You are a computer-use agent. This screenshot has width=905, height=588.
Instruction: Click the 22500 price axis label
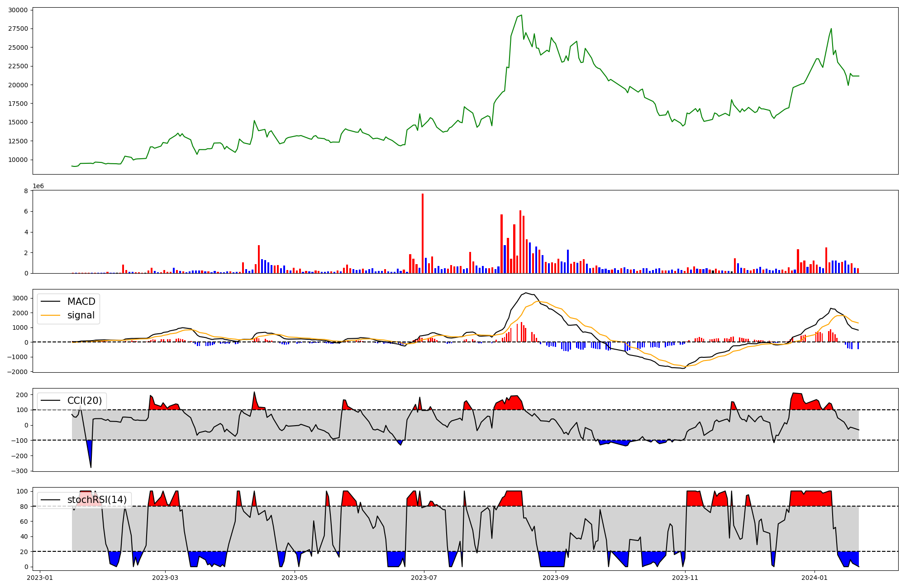point(18,66)
